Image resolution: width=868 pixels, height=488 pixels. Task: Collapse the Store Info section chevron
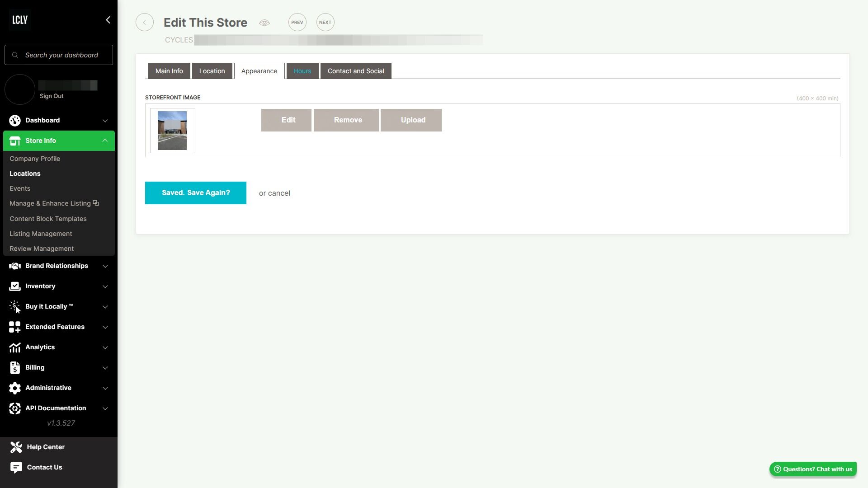[105, 141]
